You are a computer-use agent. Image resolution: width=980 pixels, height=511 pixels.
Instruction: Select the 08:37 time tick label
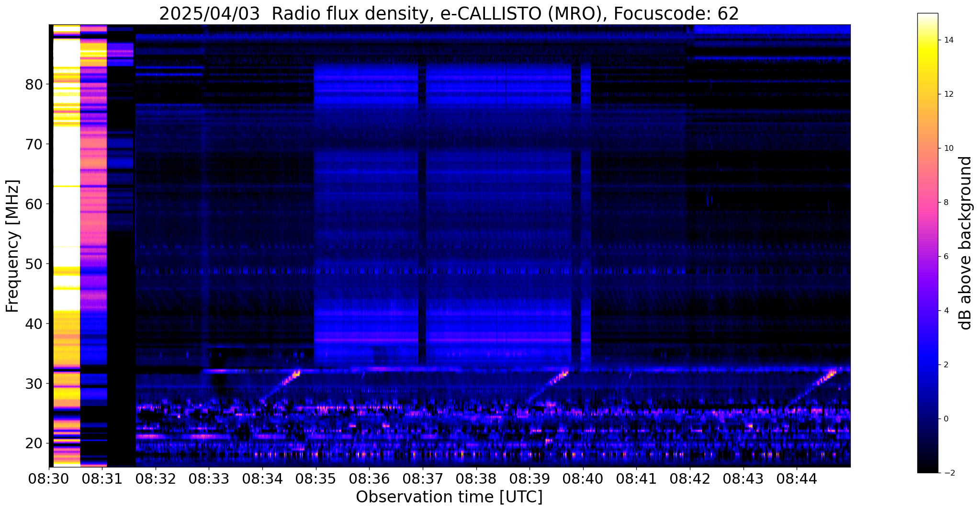click(x=423, y=478)
